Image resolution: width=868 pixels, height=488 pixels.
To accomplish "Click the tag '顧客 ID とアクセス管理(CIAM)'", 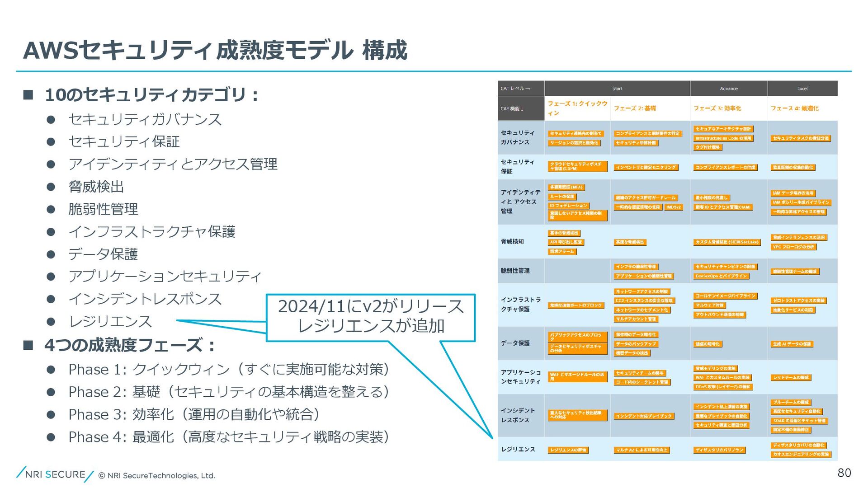I will [723, 207].
